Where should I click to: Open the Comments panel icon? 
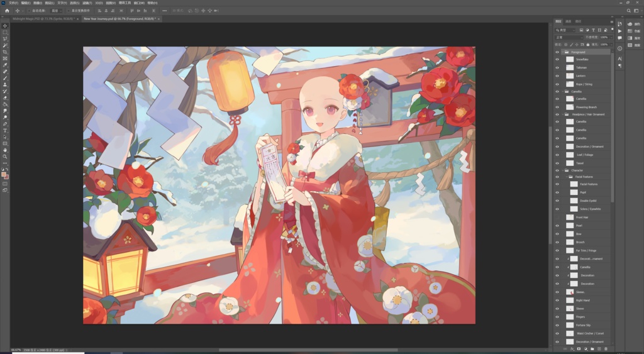click(x=619, y=38)
